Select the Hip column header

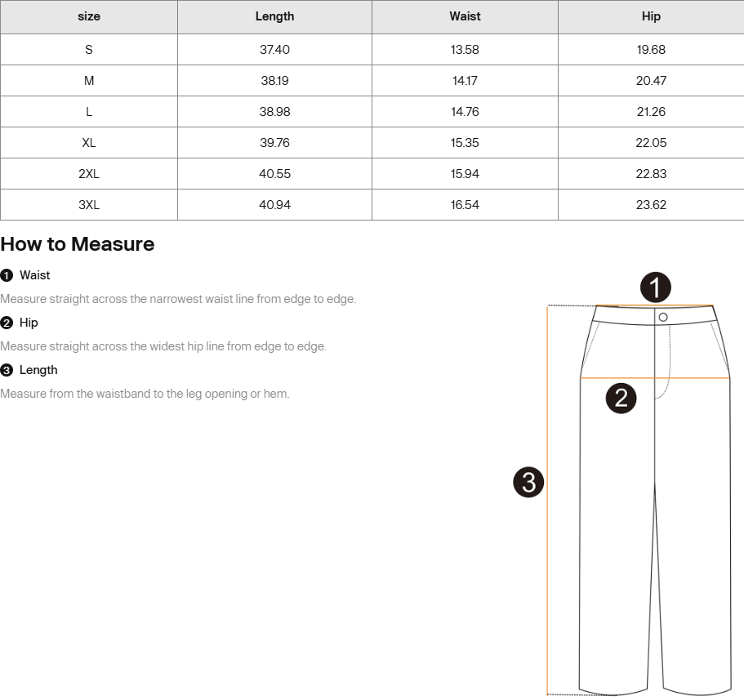(x=651, y=16)
